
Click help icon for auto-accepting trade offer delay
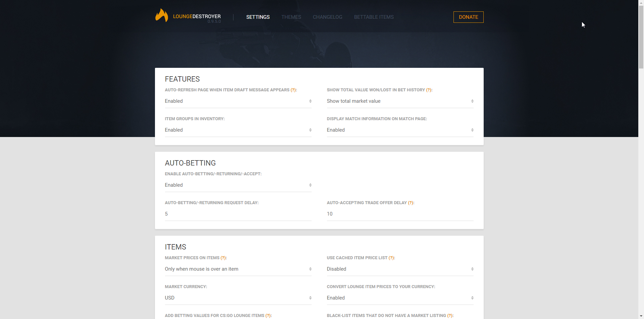click(411, 203)
